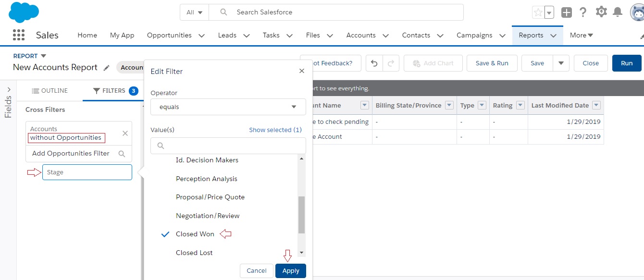Click the Undo arrow button

[x=374, y=63]
